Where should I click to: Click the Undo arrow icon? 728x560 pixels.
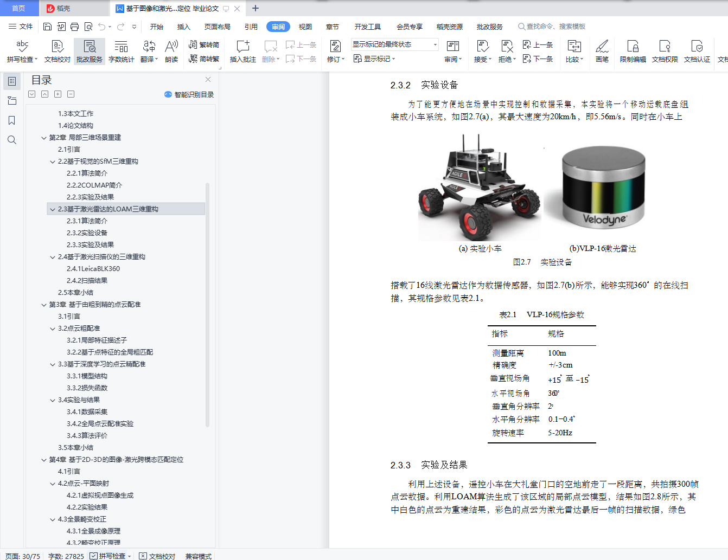click(101, 27)
